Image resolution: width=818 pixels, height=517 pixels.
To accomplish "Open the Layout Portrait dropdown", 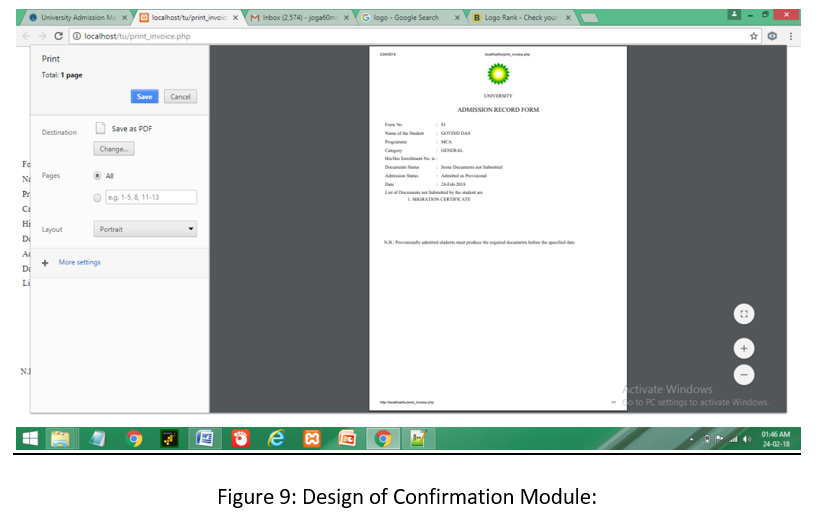I will click(x=147, y=229).
